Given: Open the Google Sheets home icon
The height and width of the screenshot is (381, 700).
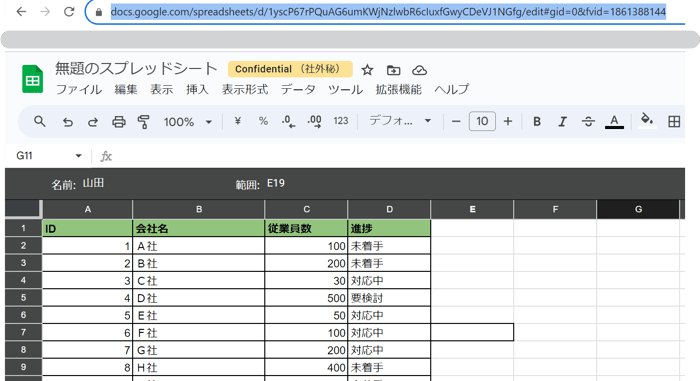Looking at the screenshot, I should (33, 79).
